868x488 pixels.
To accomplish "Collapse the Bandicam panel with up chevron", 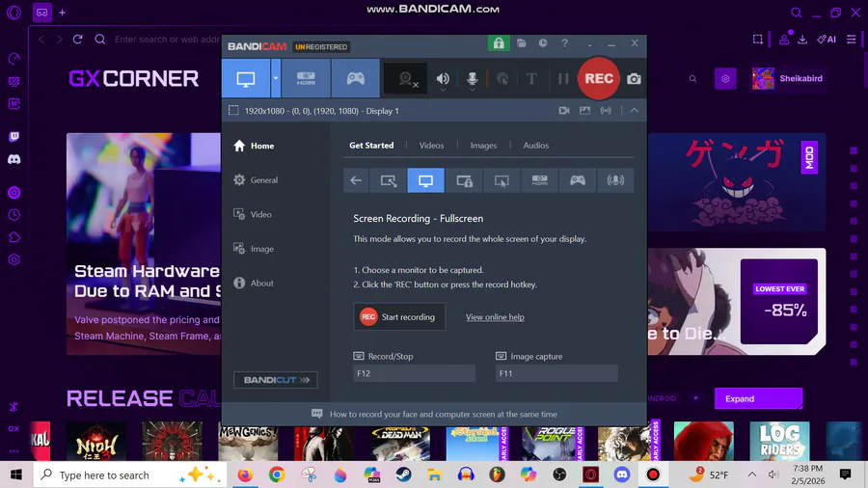I will point(635,111).
